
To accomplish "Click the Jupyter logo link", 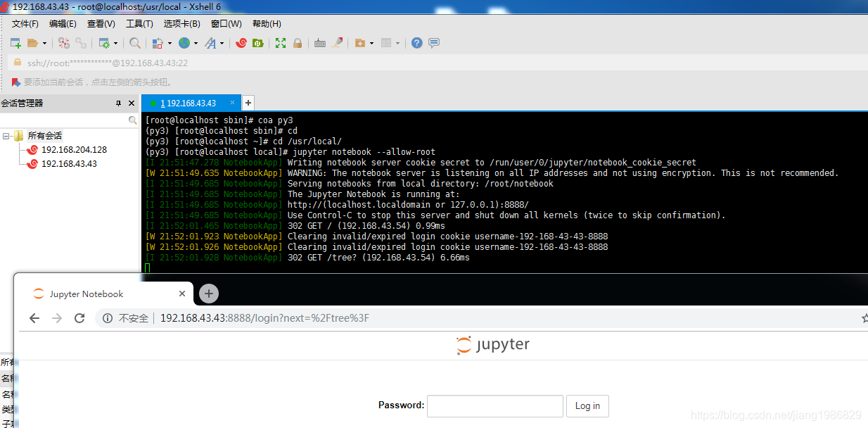I will (492, 345).
